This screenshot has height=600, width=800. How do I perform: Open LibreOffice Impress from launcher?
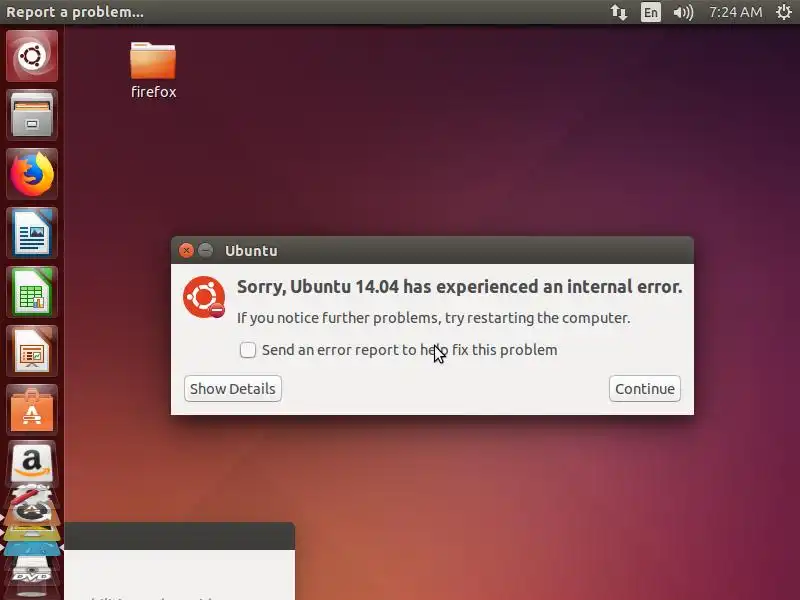pyautogui.click(x=32, y=351)
